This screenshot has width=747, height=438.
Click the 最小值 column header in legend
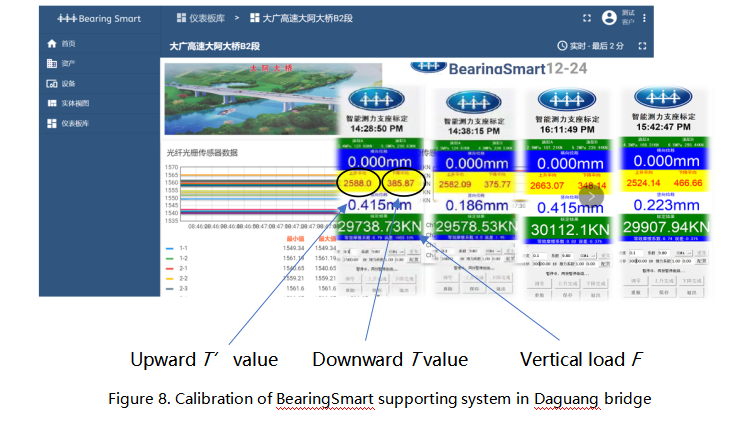(x=295, y=238)
